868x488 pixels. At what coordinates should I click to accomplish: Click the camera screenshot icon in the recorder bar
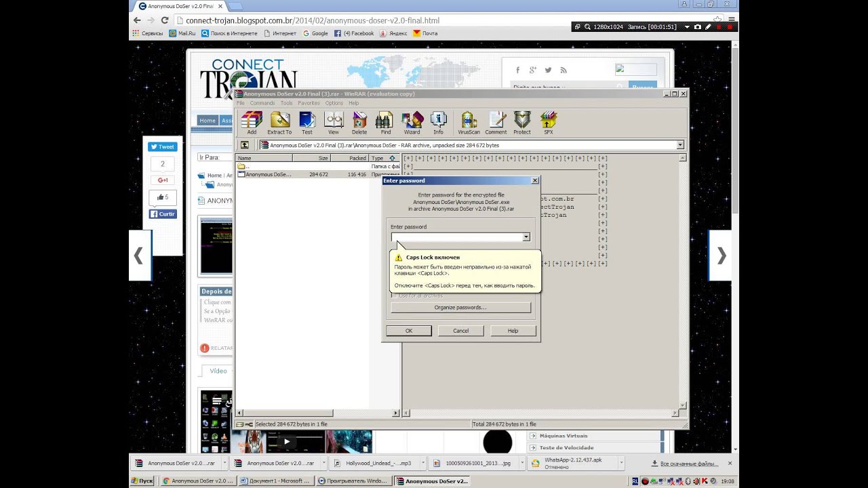point(697,27)
